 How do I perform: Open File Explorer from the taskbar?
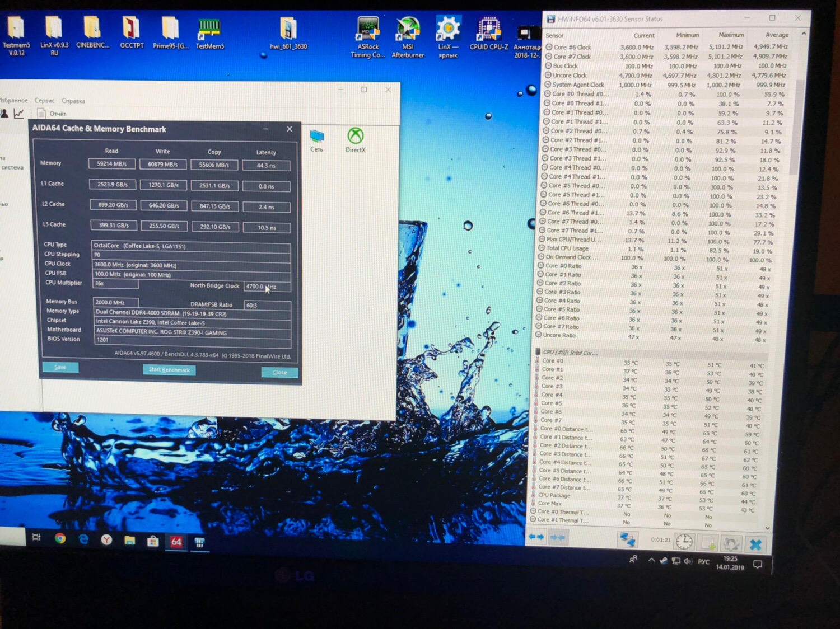tap(129, 540)
